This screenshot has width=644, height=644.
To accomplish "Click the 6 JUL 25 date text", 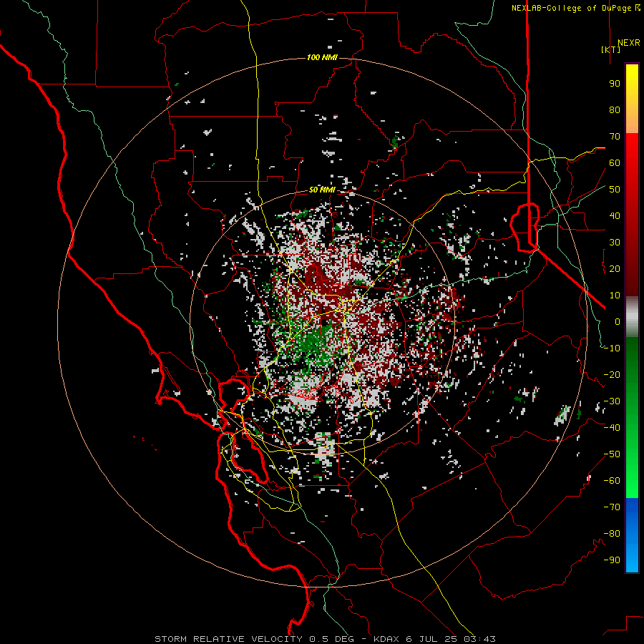I will click(431, 639).
